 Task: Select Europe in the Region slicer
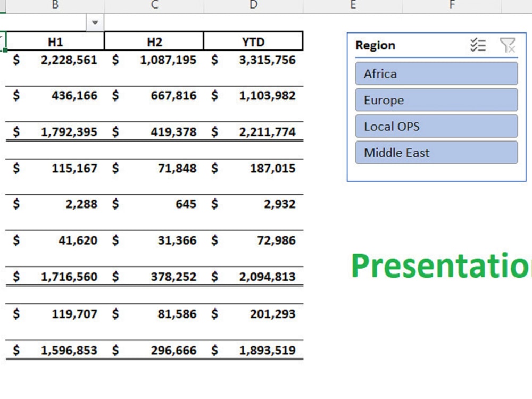[437, 100]
